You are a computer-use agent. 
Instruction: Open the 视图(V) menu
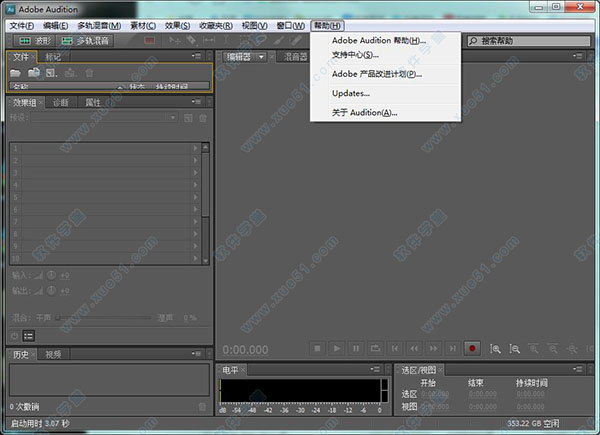254,26
